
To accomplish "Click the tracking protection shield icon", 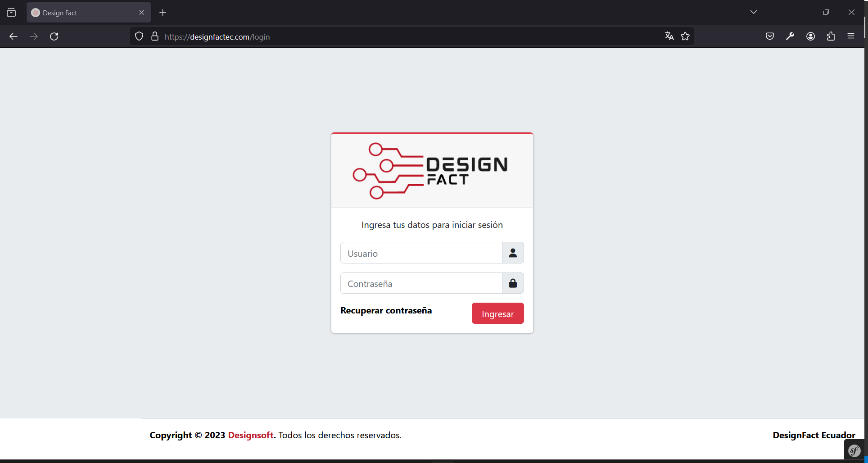I will click(139, 36).
